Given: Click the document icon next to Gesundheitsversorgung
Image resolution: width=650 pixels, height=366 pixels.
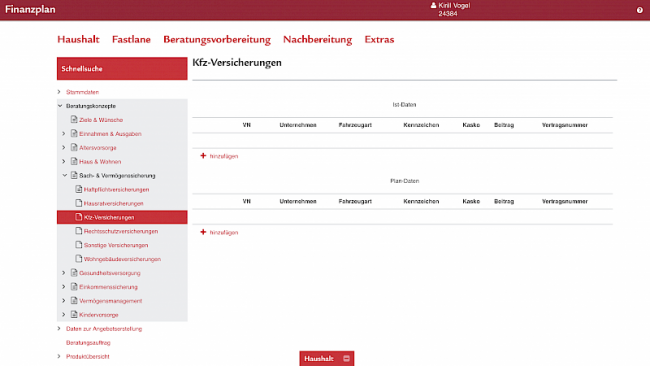Looking at the screenshot, I should pyautogui.click(x=74, y=273).
